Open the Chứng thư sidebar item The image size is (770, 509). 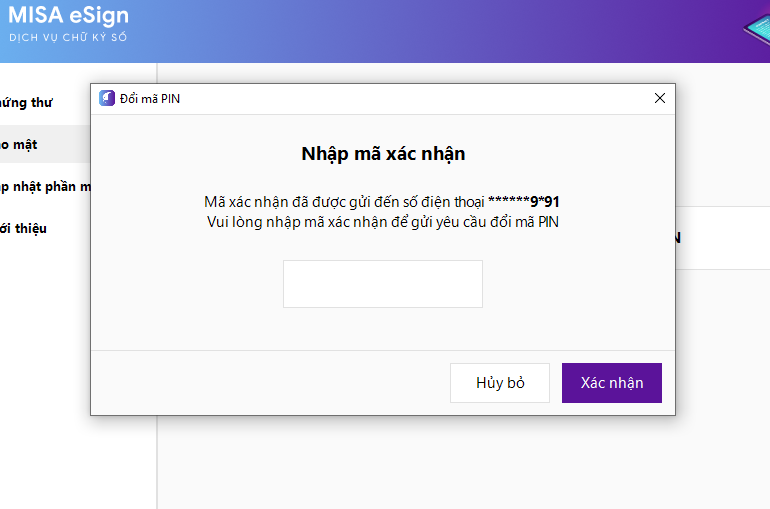coord(26,103)
